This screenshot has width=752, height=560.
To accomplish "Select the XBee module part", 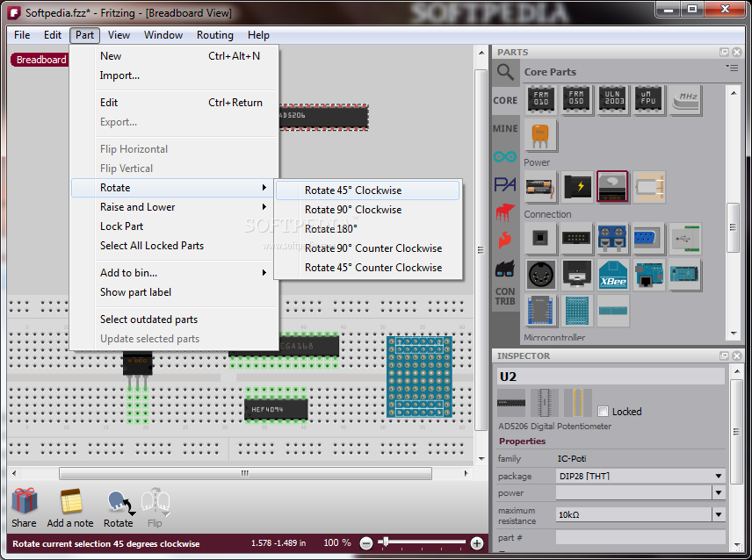I will (612, 275).
